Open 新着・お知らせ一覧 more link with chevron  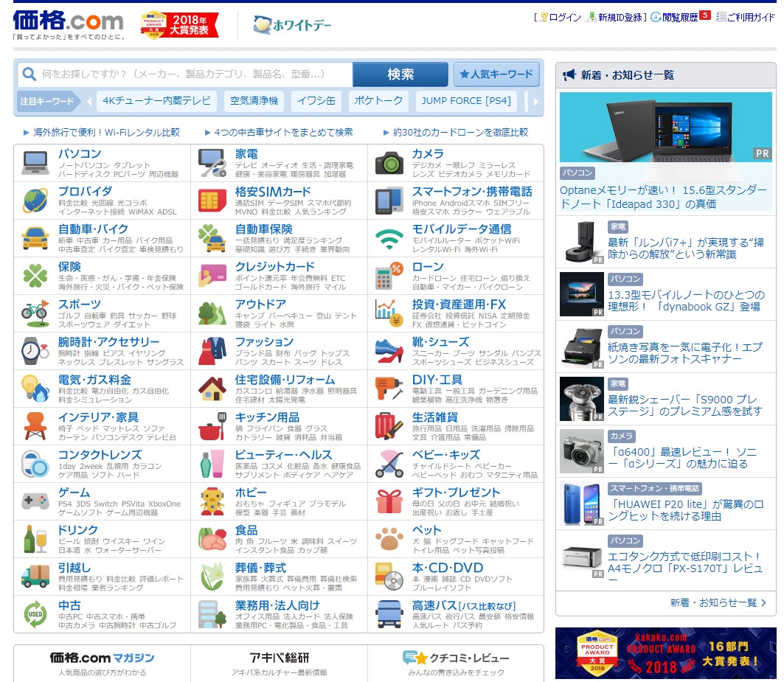718,602
